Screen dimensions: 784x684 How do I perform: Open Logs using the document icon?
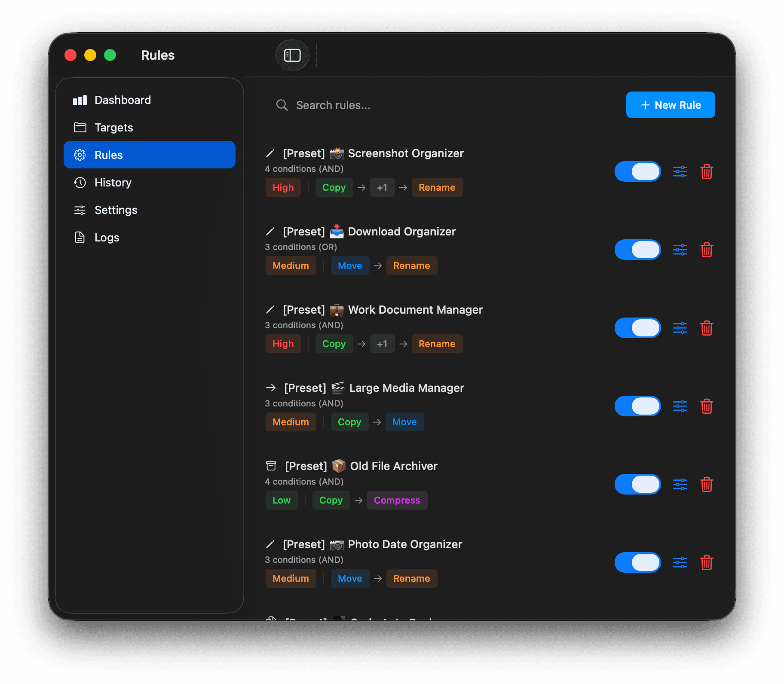(x=80, y=237)
